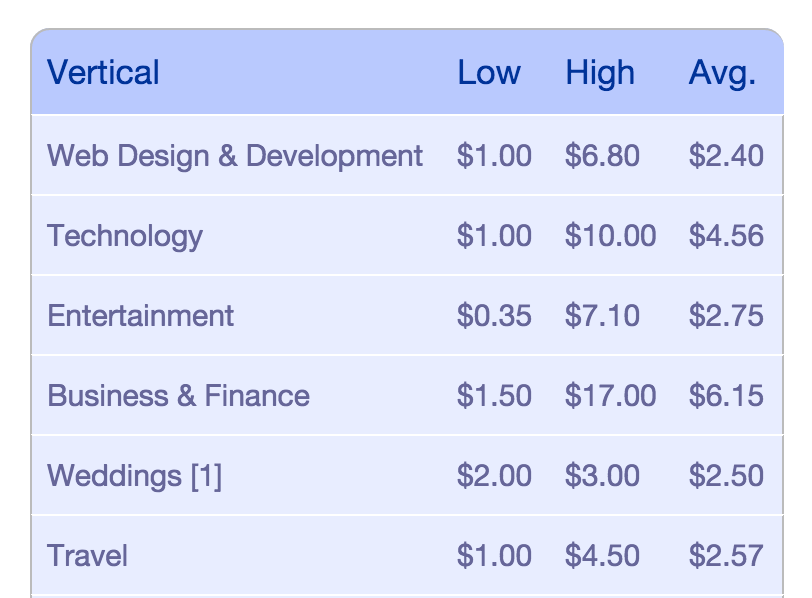Click the $1.50 Business low value

point(494,396)
